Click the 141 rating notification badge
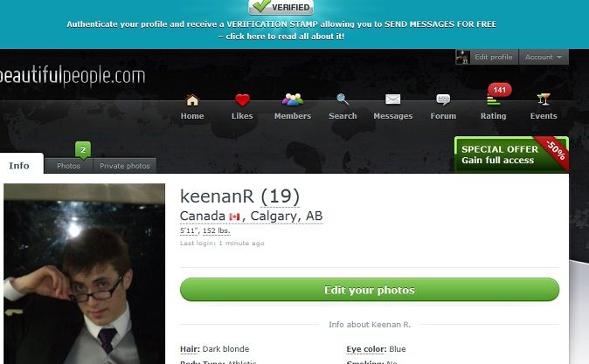 [x=500, y=90]
